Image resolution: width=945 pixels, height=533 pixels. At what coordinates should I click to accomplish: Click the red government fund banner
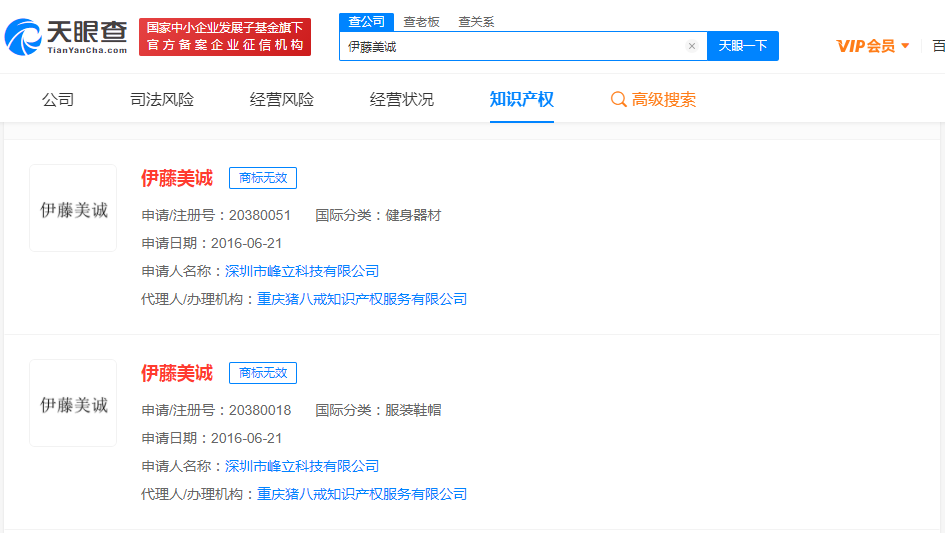coord(225,37)
